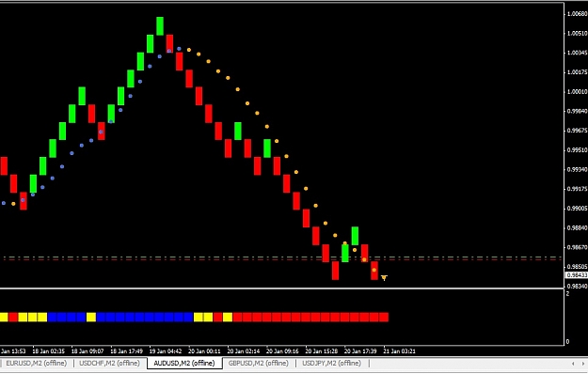The image size is (588, 374).
Task: Click the 20 Jan 17:39 time label
Action: (x=360, y=351)
